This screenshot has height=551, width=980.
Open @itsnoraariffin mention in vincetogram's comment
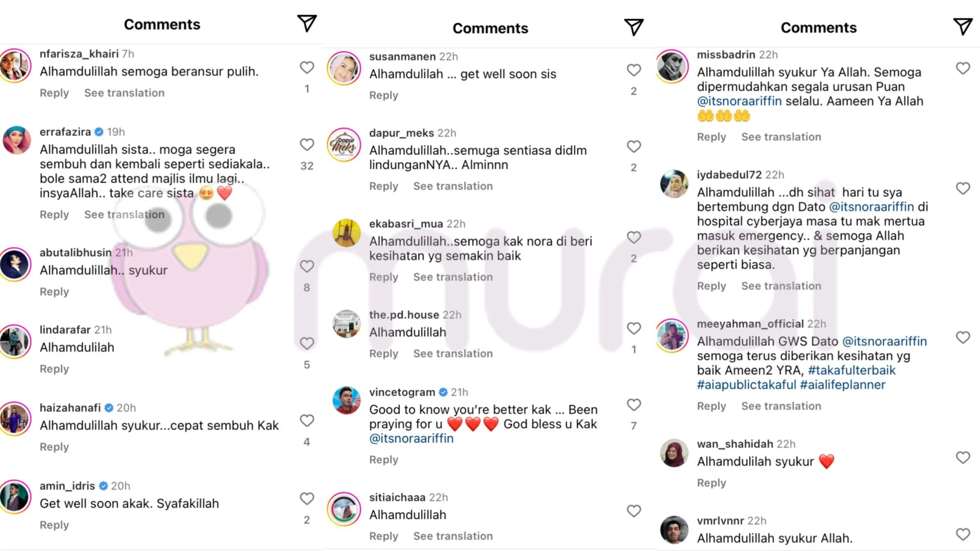coord(411,439)
